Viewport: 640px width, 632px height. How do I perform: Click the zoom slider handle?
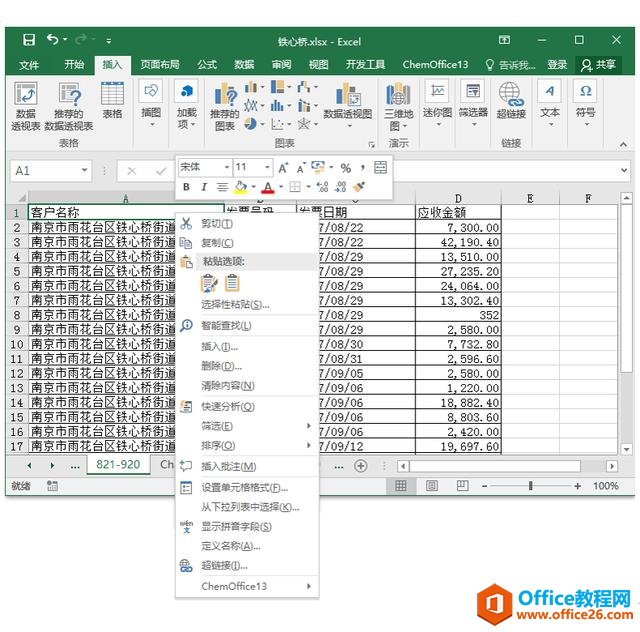pos(530,485)
